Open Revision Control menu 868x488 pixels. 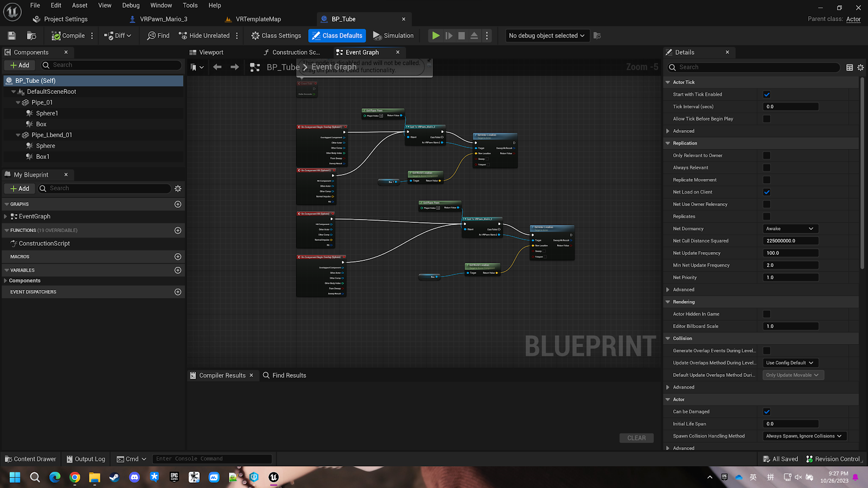833,459
